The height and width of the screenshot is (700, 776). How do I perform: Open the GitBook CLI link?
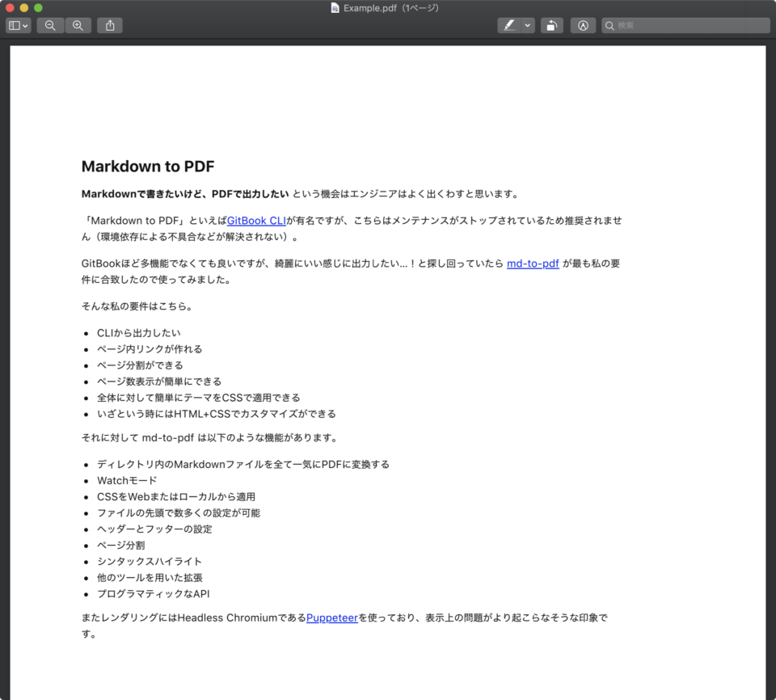pos(256,220)
